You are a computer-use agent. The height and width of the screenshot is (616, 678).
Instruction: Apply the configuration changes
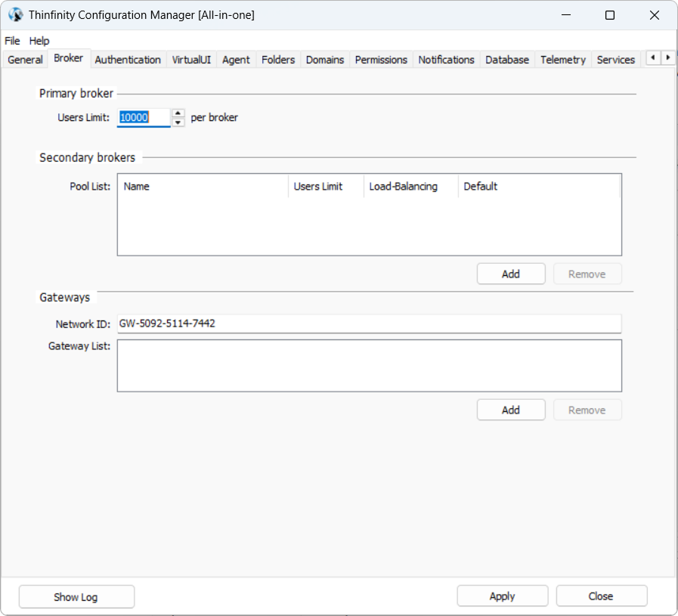502,596
